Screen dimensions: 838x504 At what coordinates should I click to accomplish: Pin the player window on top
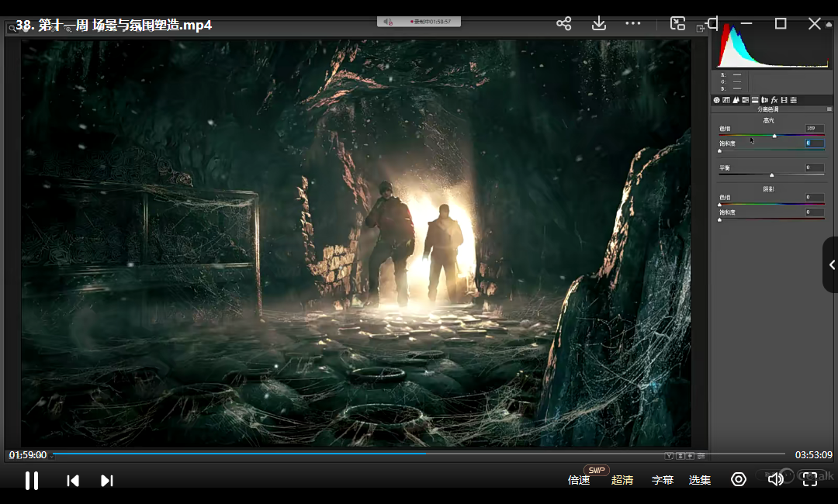click(712, 23)
